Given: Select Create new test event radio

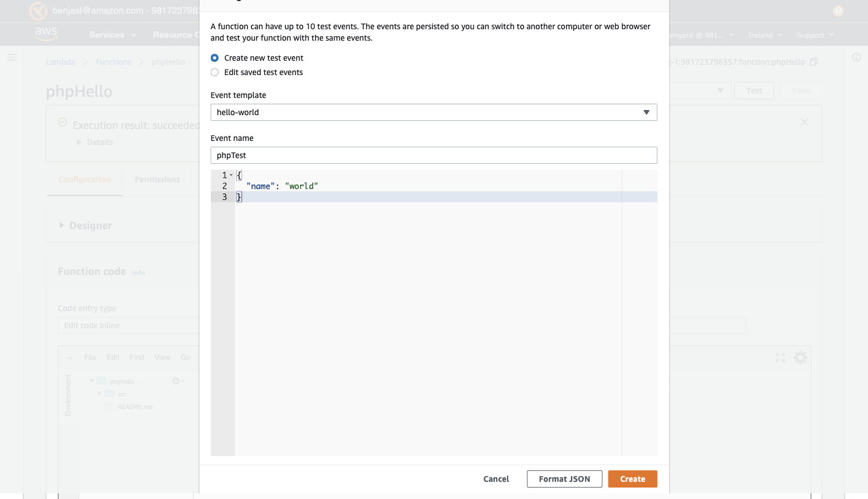Looking at the screenshot, I should (x=215, y=58).
